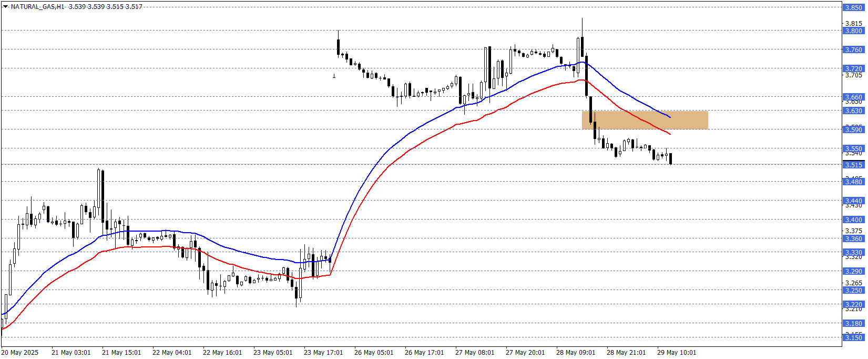Click the 3.850 price level label

(x=853, y=8)
